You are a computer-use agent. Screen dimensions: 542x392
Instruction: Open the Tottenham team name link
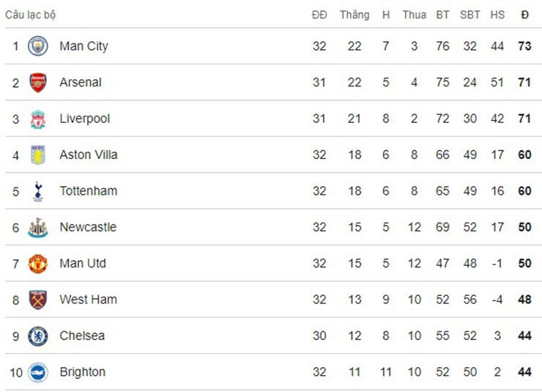tap(88, 191)
